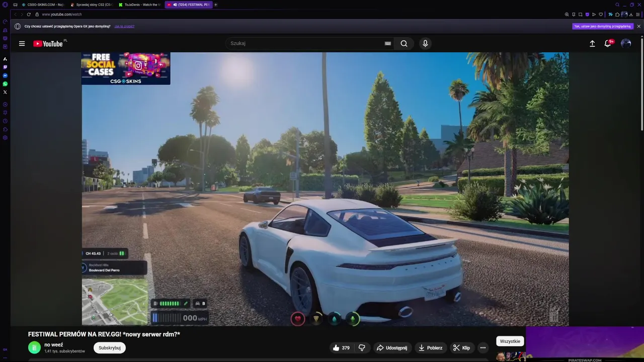Open the YouTube account avatar menu
Screen dimensions: 644x362
pyautogui.click(x=626, y=44)
